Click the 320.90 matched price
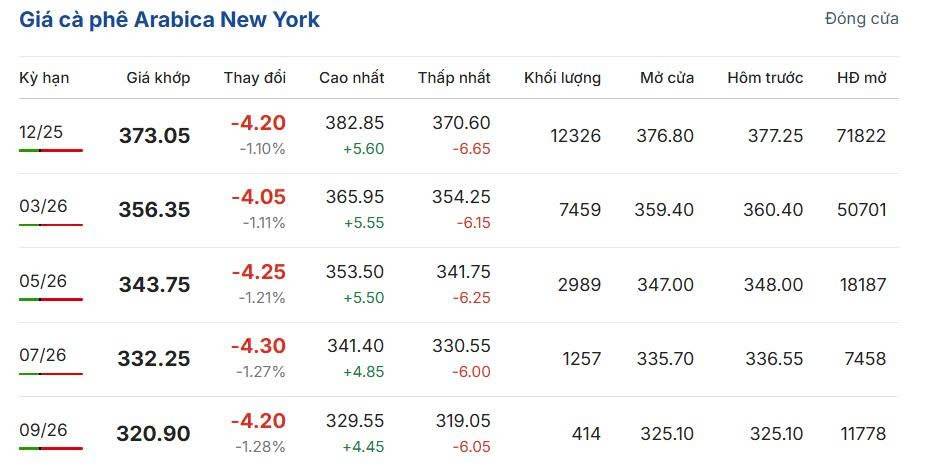934x470 pixels. tap(153, 434)
